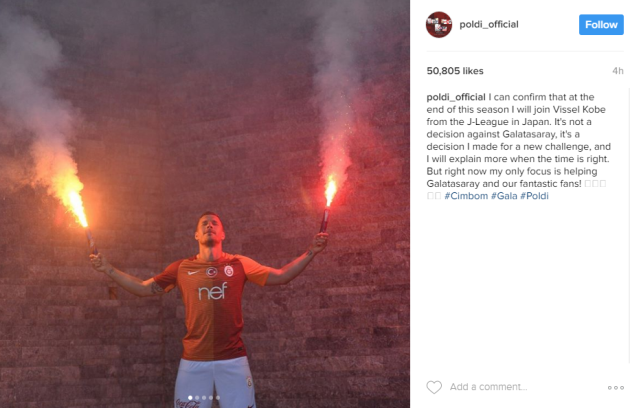
Task: Open the #Poldi hashtag
Action: [534, 196]
